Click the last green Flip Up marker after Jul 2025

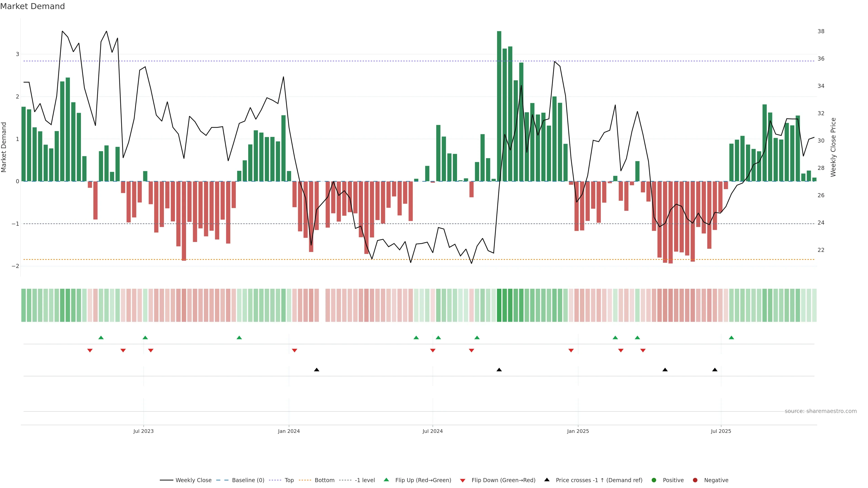click(731, 338)
